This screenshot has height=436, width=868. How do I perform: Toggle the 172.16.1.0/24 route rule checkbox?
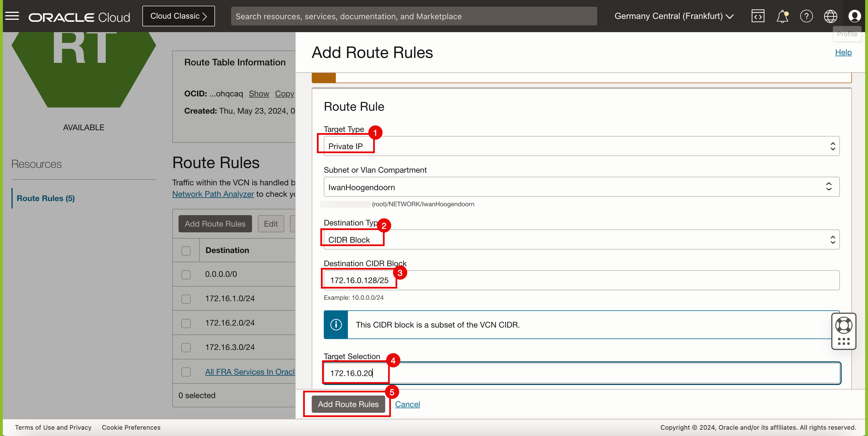pos(186,298)
